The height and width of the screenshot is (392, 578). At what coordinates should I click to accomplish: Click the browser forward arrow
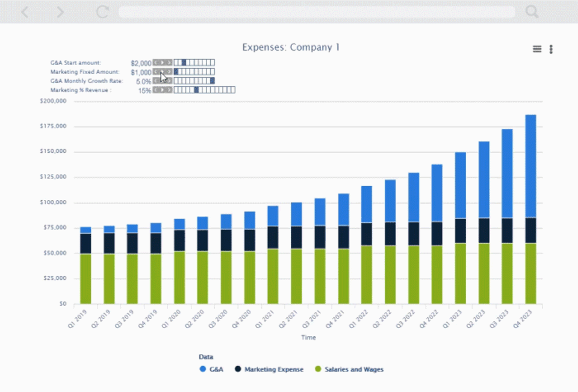click(x=60, y=11)
